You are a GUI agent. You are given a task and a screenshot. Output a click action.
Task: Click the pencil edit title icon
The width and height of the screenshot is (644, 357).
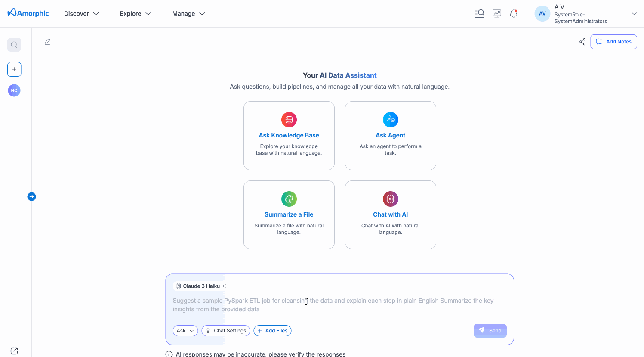(48, 42)
